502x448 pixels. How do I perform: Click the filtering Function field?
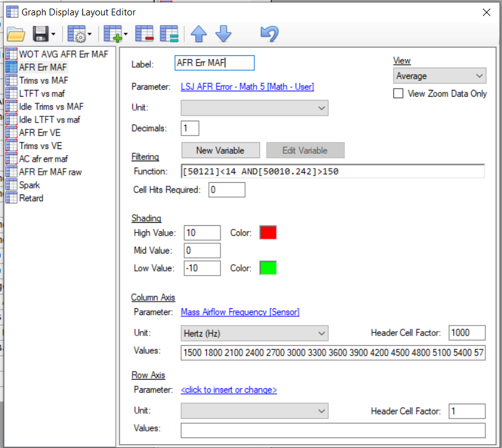pyautogui.click(x=333, y=172)
